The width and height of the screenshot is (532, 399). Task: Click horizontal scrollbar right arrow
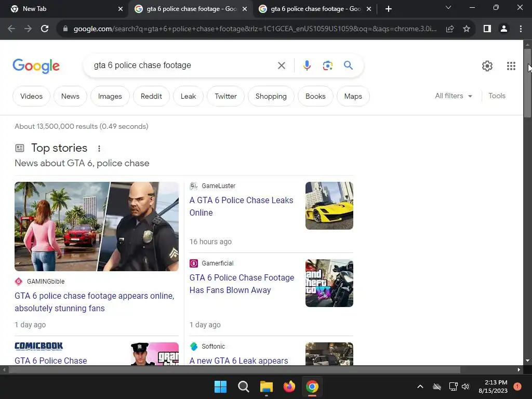(x=519, y=370)
